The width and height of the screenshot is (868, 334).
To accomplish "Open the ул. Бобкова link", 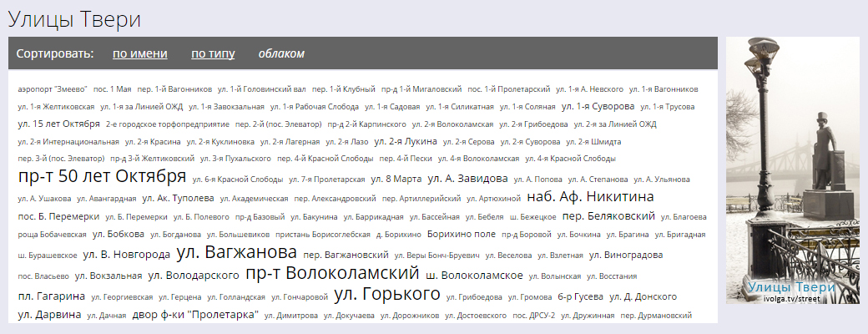I will point(118,234).
